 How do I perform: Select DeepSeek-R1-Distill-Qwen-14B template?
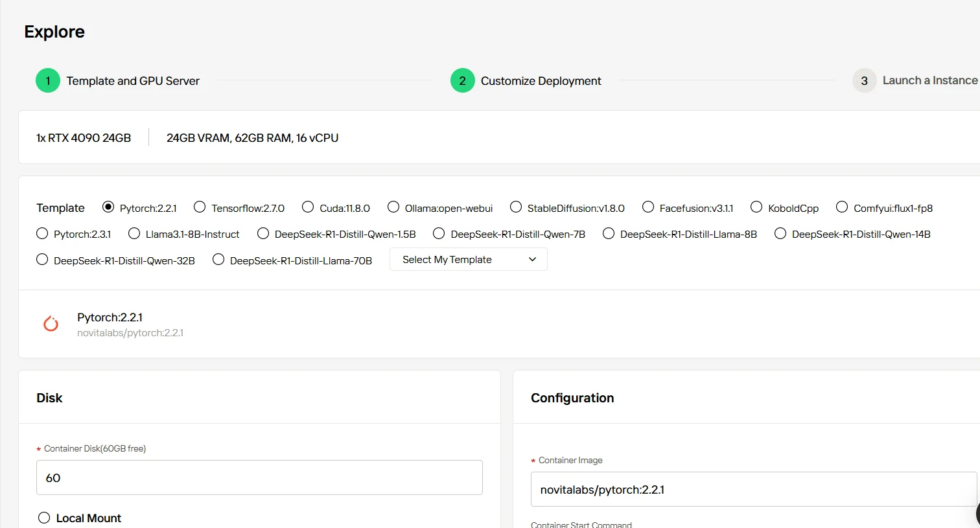(780, 233)
